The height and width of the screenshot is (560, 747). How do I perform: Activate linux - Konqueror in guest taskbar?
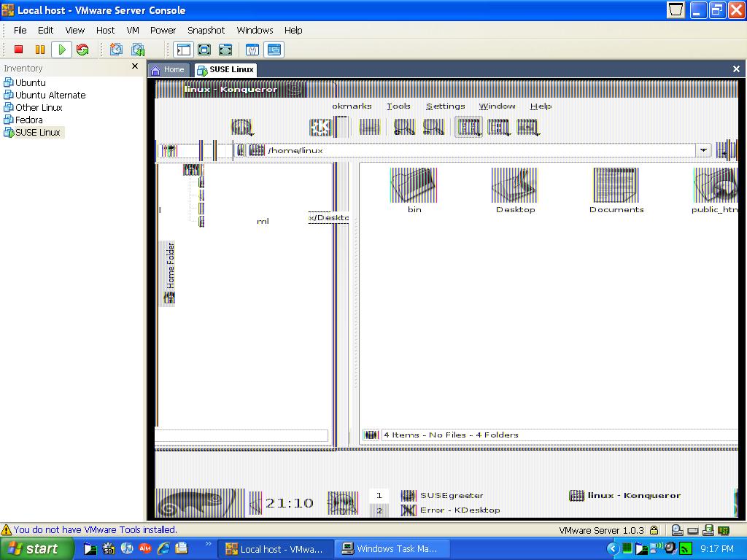625,496
